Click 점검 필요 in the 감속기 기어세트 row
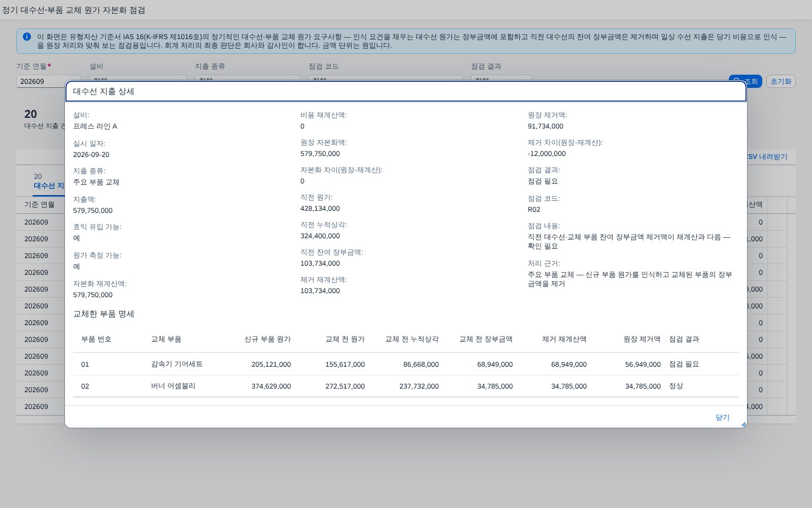 pyautogui.click(x=684, y=364)
